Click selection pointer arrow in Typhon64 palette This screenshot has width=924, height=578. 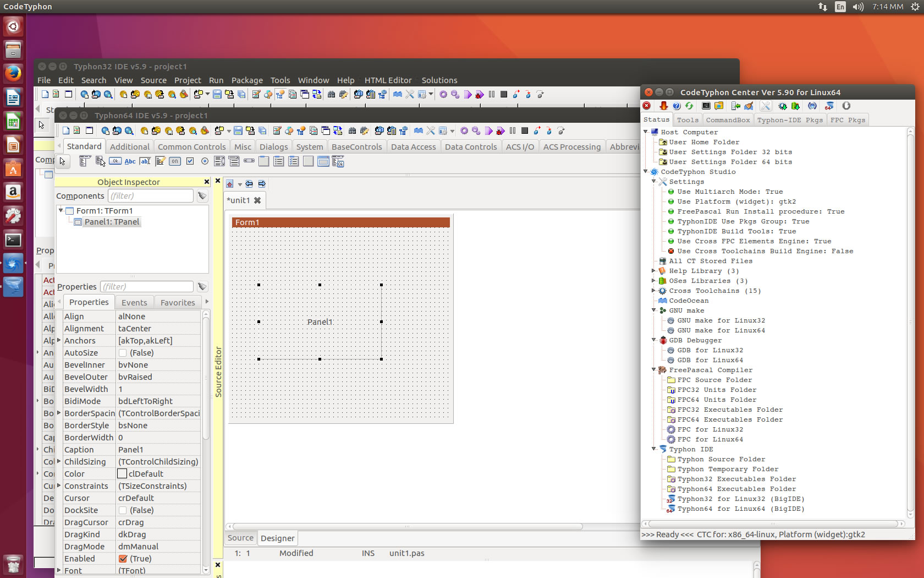pos(62,161)
